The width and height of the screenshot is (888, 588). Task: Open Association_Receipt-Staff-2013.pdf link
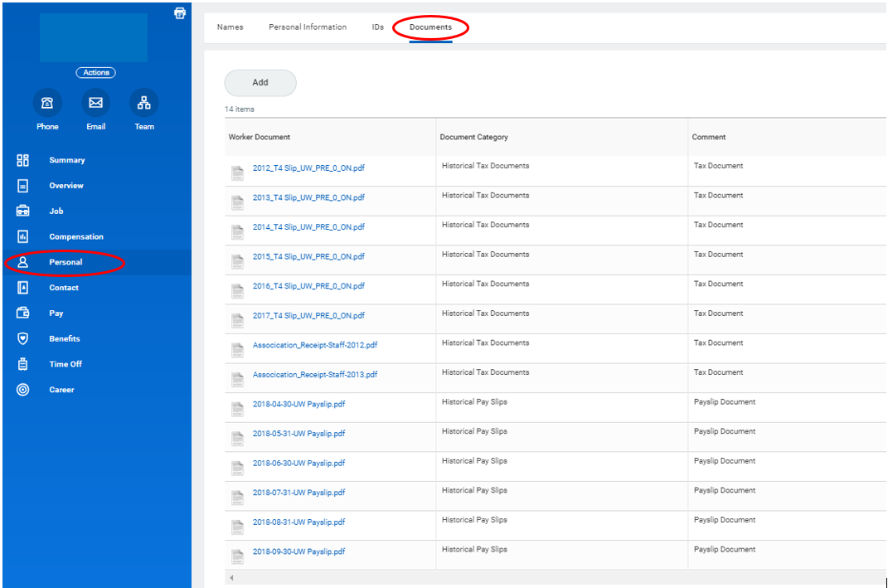314,375
